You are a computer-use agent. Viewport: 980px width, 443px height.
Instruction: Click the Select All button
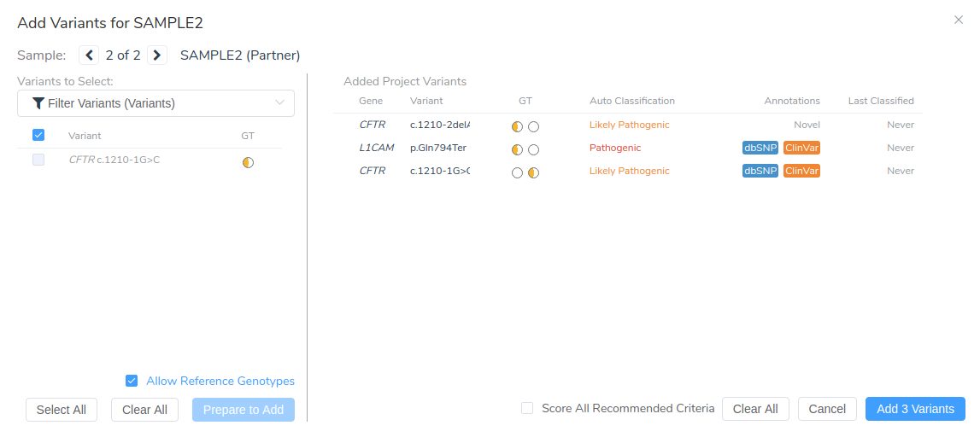coord(62,410)
